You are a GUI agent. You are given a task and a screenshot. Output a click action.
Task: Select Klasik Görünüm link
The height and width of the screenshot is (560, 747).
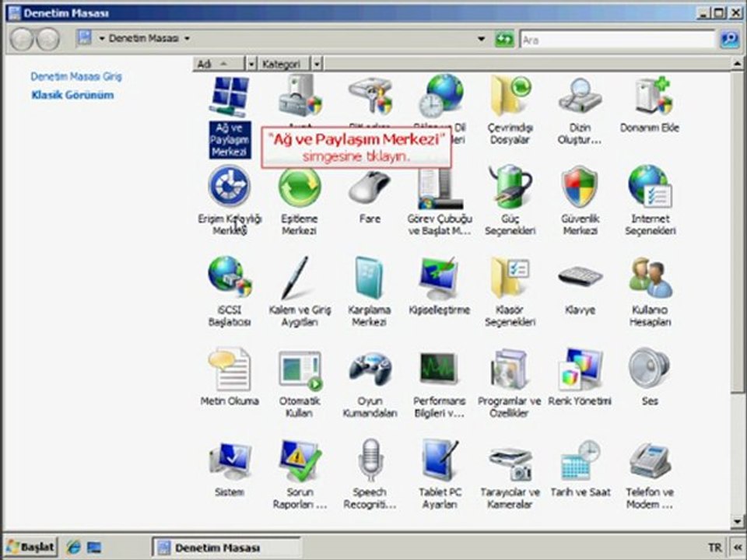click(x=72, y=95)
